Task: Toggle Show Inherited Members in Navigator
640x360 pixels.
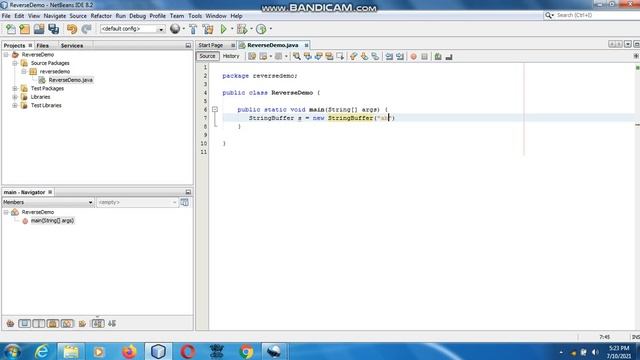Action: tap(10, 324)
